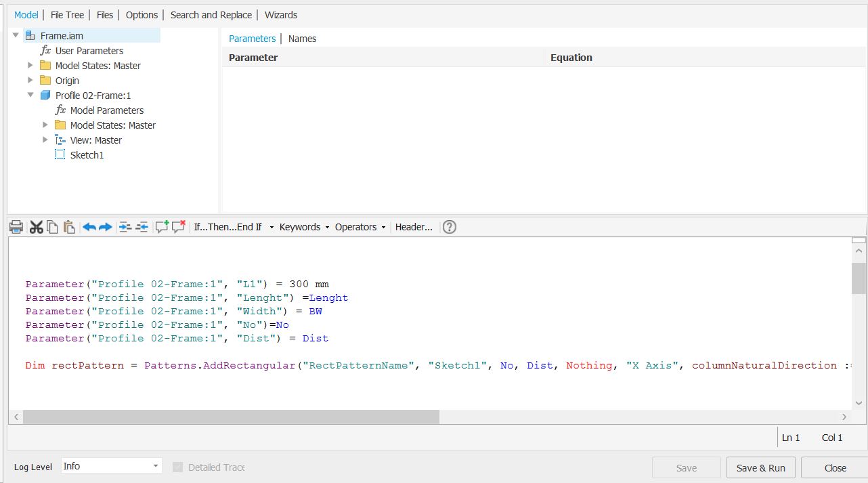Close the rule editor
The width and height of the screenshot is (868, 483).
pos(835,467)
